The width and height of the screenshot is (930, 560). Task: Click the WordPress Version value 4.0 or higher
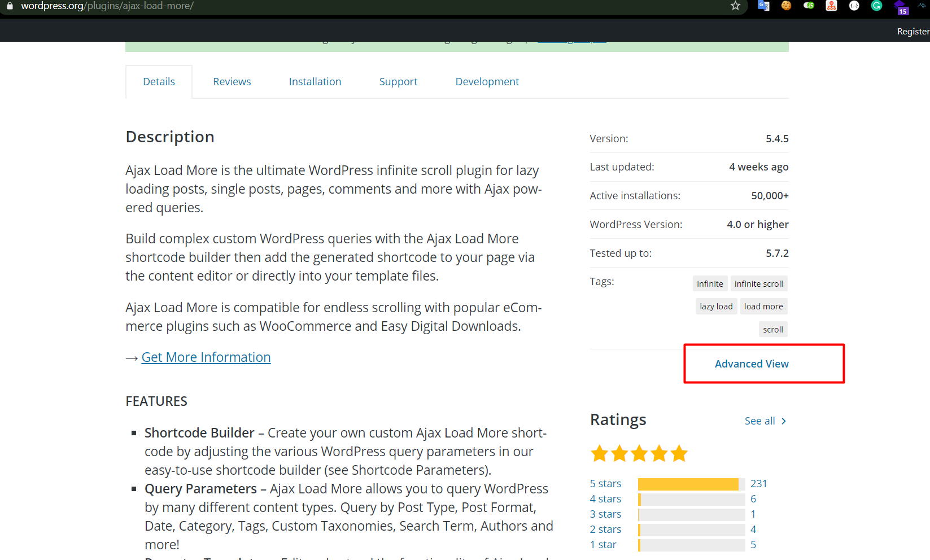pyautogui.click(x=758, y=225)
